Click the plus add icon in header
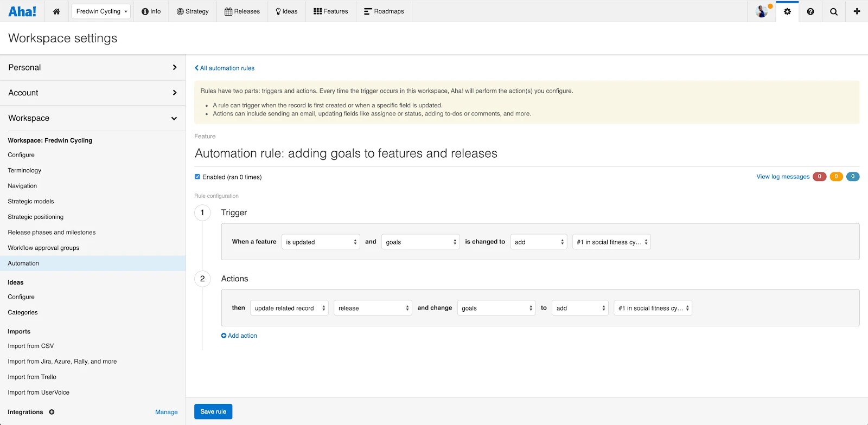 857,11
